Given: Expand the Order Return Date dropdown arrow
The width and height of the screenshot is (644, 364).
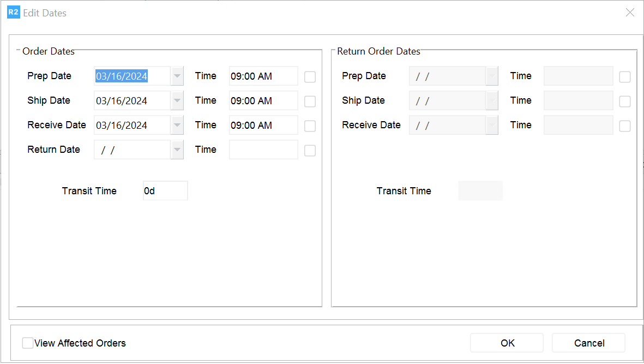Looking at the screenshot, I should pos(177,150).
